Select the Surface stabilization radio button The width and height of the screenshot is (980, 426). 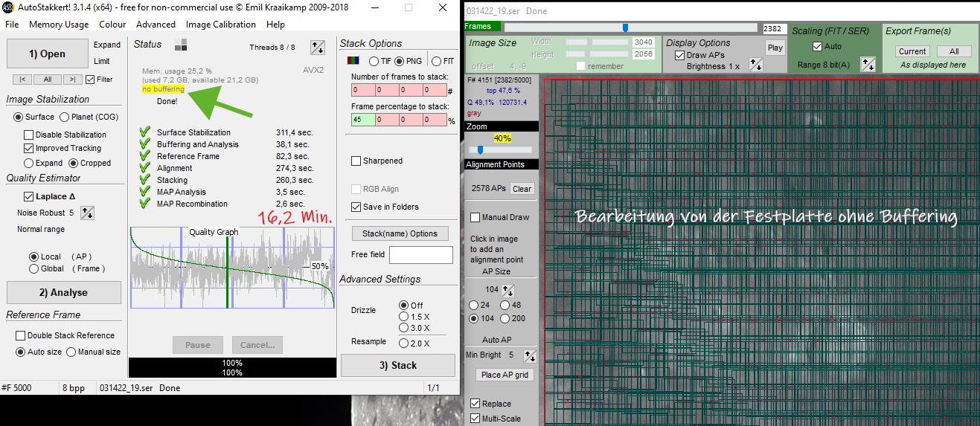point(19,117)
